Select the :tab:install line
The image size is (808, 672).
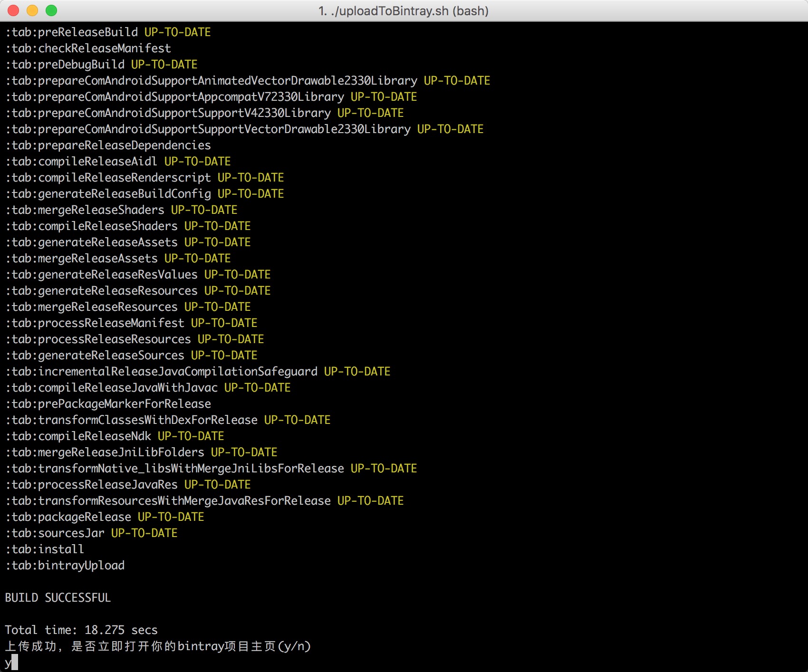tap(45, 549)
